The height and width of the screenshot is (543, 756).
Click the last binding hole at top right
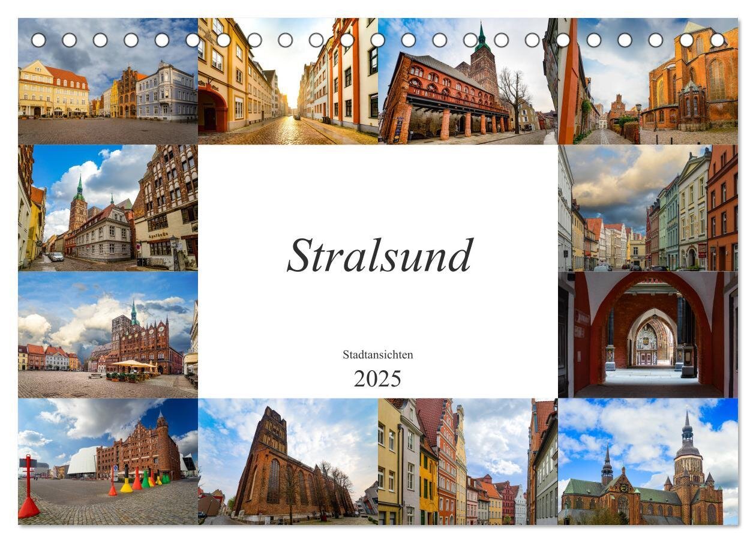tap(718, 40)
